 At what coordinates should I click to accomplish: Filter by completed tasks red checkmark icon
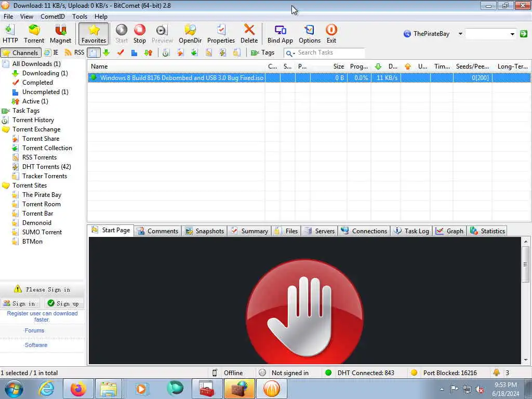coord(121,52)
